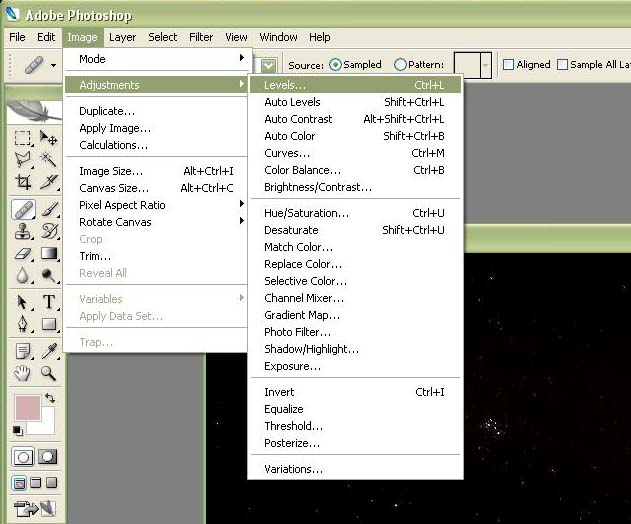The height and width of the screenshot is (524, 631).
Task: Open the File menu
Action: coord(17,37)
